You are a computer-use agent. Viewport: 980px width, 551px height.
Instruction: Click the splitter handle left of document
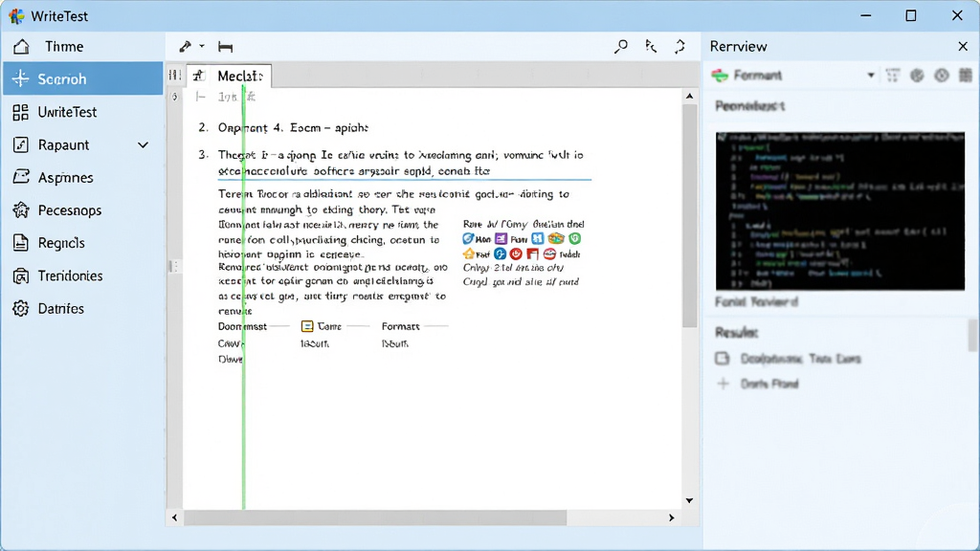[174, 266]
